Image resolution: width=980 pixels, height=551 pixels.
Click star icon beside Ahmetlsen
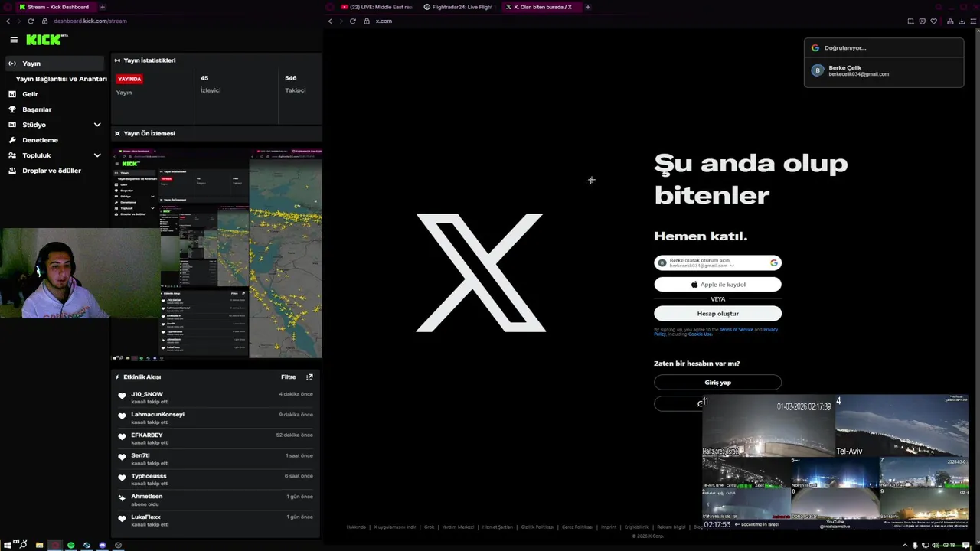coord(122,498)
